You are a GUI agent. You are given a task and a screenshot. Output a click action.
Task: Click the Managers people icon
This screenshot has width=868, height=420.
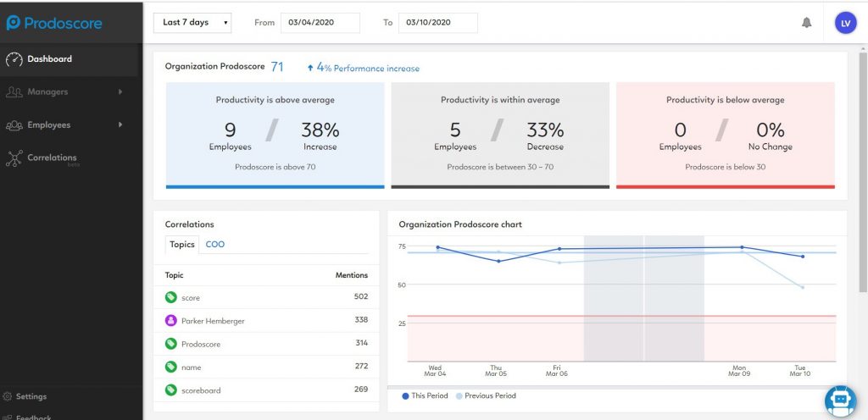14,92
